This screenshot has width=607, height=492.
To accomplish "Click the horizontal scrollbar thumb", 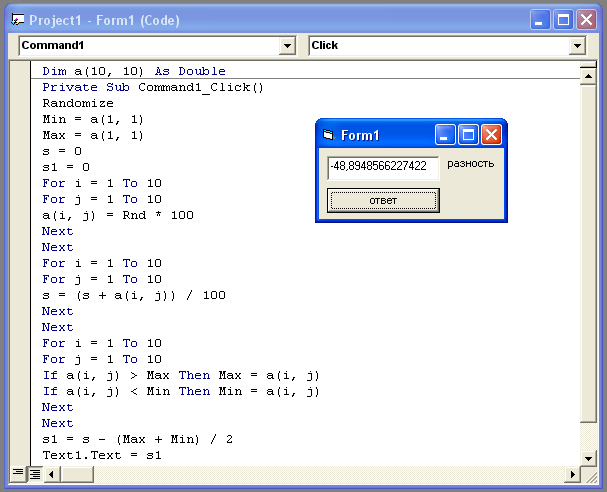I will [x=77, y=474].
